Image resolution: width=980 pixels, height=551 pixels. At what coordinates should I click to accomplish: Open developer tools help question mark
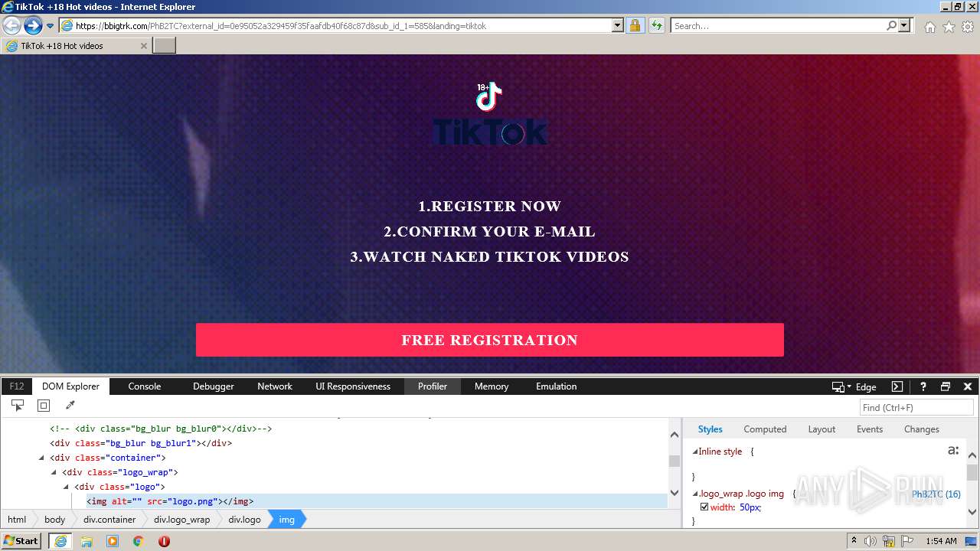[923, 386]
